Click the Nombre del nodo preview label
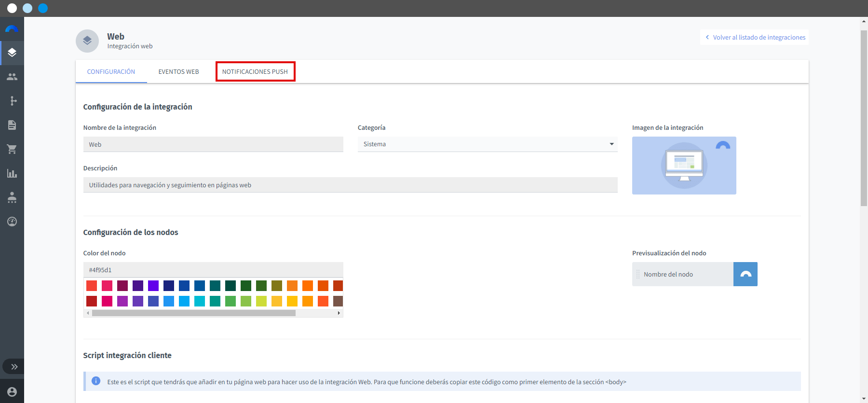The width and height of the screenshot is (868, 403). [x=668, y=274]
